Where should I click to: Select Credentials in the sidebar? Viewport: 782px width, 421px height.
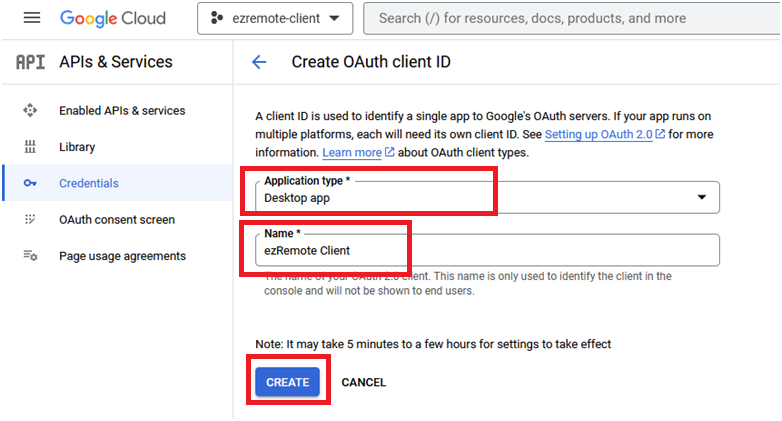pyautogui.click(x=89, y=183)
